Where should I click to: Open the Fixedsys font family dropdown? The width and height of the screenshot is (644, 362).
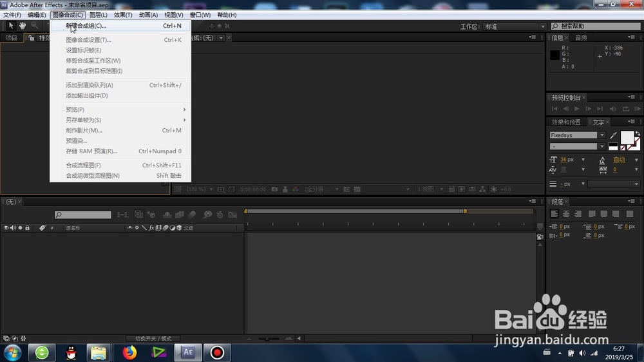click(601, 135)
